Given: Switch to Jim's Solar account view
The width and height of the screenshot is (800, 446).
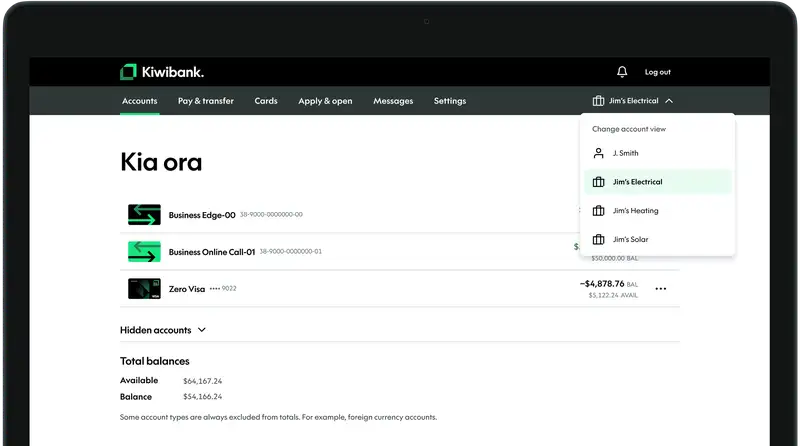Looking at the screenshot, I should (658, 239).
